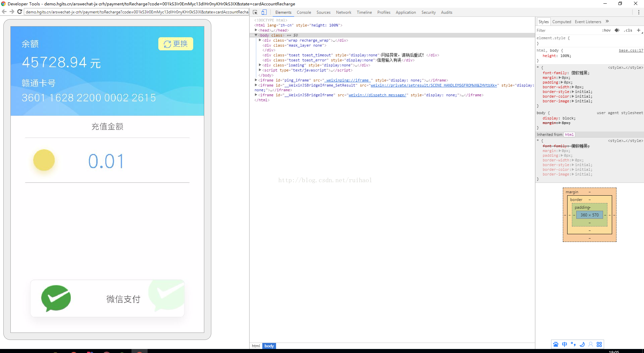The height and width of the screenshot is (353, 644).
Task: Select the Event Listeners sidebar tab
Action: click(x=588, y=22)
